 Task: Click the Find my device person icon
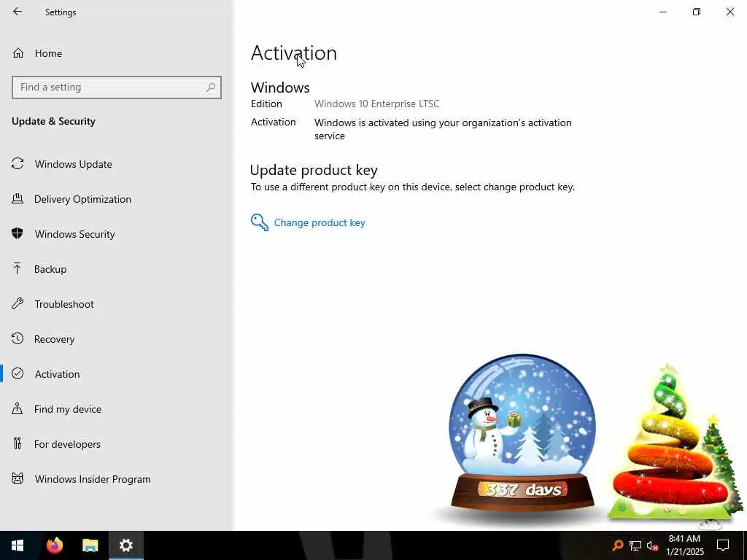tap(18, 408)
